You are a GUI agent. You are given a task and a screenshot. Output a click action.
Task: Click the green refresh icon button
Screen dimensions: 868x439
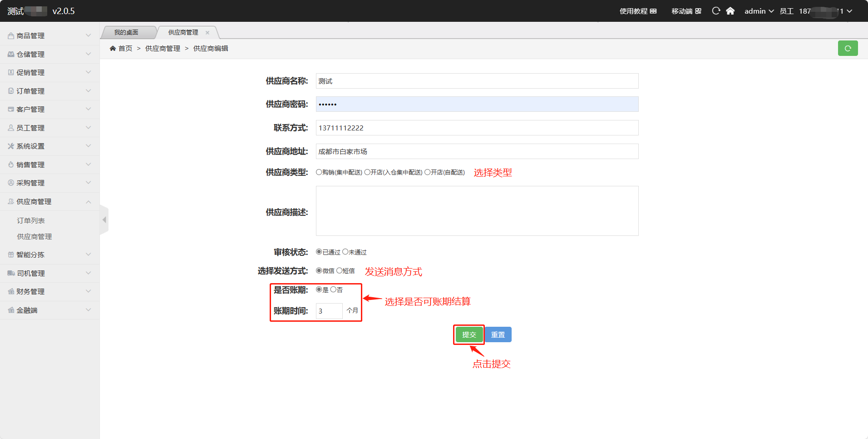click(x=847, y=48)
